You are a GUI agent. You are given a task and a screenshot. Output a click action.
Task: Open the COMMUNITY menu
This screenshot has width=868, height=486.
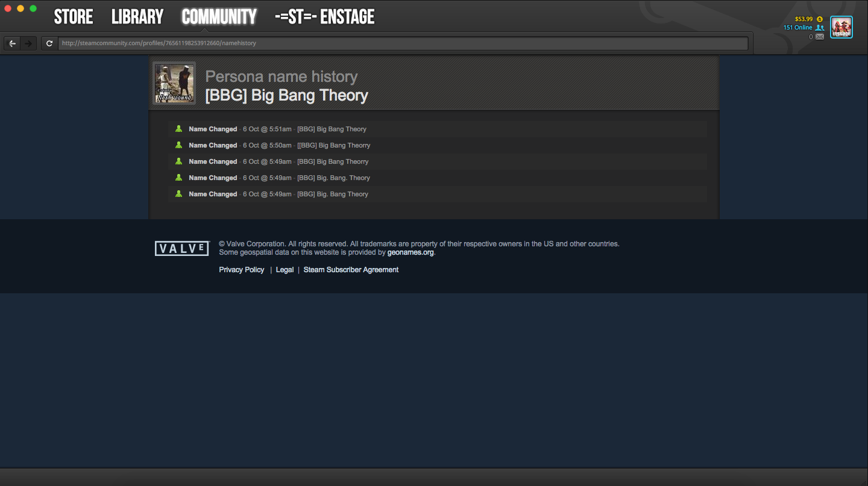tap(219, 17)
